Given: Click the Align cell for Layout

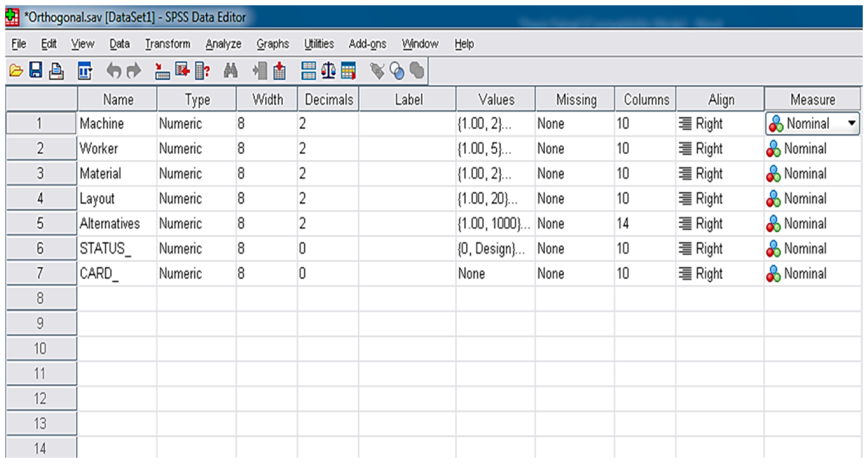Looking at the screenshot, I should (x=719, y=199).
